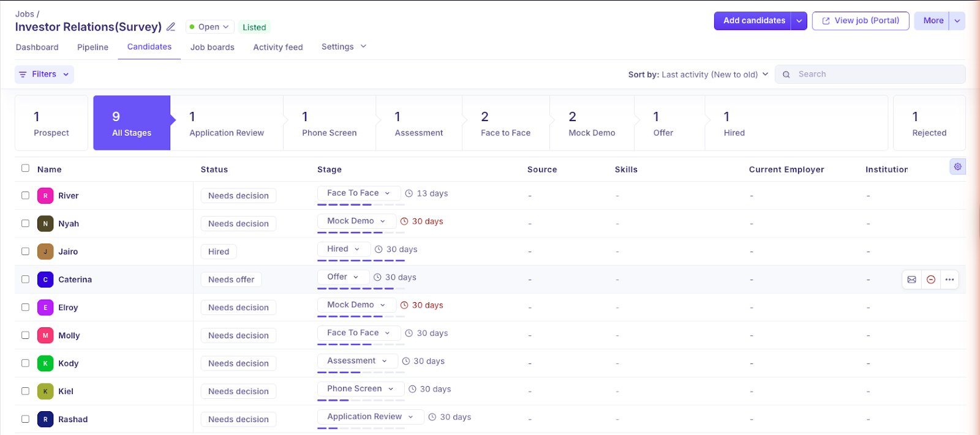This screenshot has width=980, height=435.
Task: Switch to the Dashboard tab
Action: pos(37,47)
